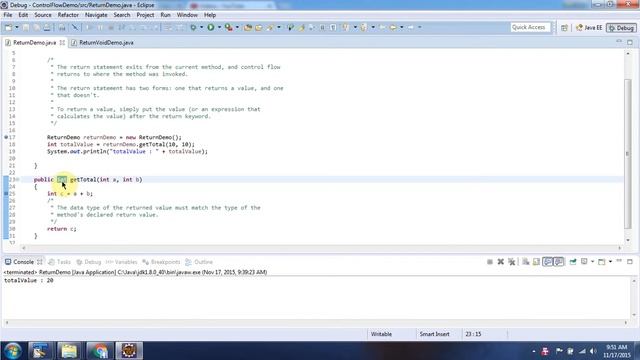Toggle Scroll Lock in console toolbar
The image size is (640, 360).
click(x=536, y=262)
